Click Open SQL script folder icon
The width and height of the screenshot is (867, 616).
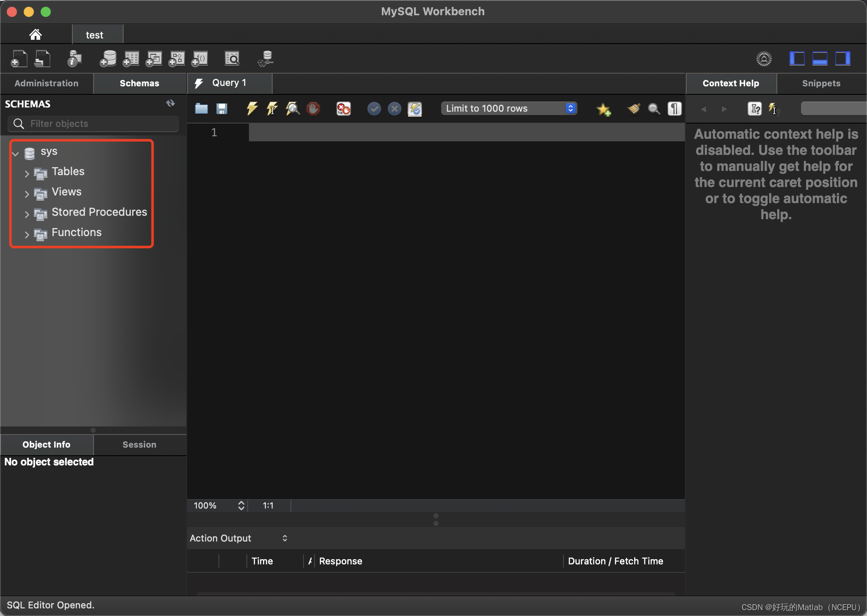(x=201, y=109)
